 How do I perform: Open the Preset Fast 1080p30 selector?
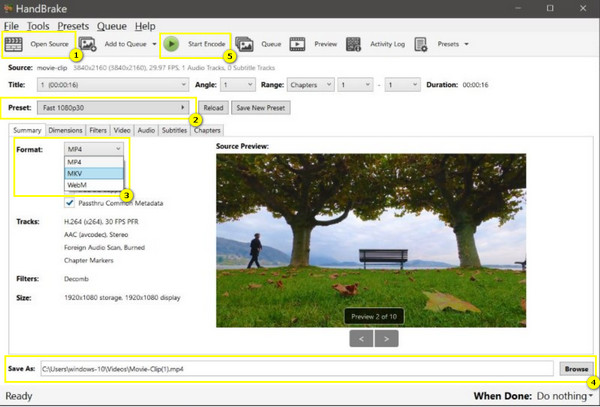pyautogui.click(x=113, y=108)
